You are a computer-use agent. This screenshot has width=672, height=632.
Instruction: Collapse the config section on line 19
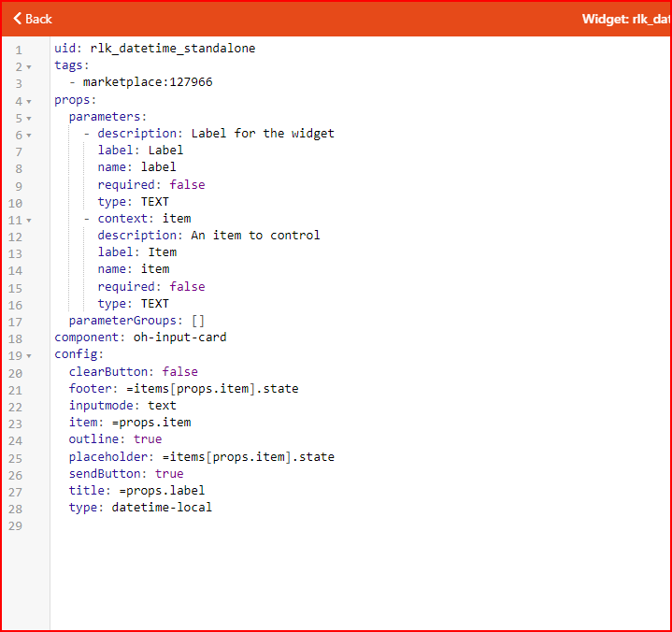[x=29, y=355]
